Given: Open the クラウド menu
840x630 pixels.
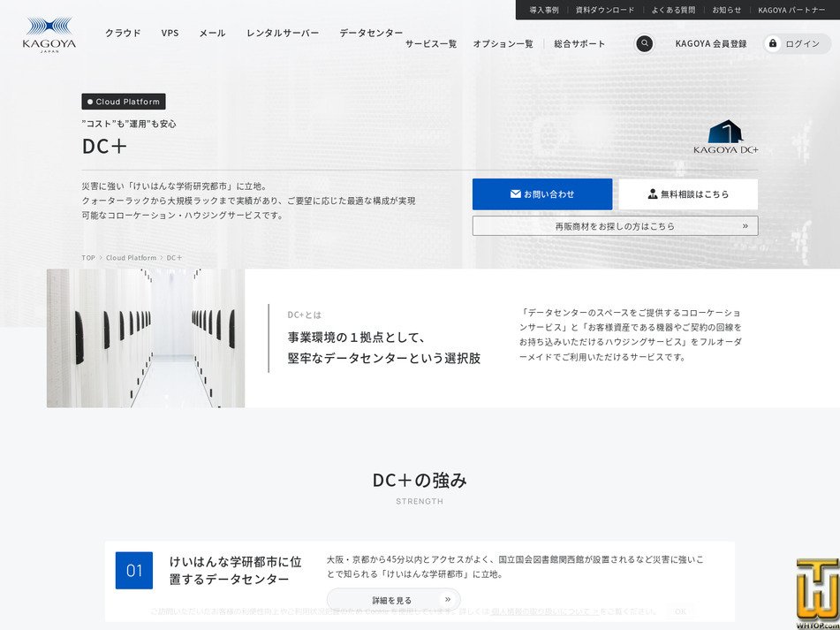Looking at the screenshot, I should [123, 33].
